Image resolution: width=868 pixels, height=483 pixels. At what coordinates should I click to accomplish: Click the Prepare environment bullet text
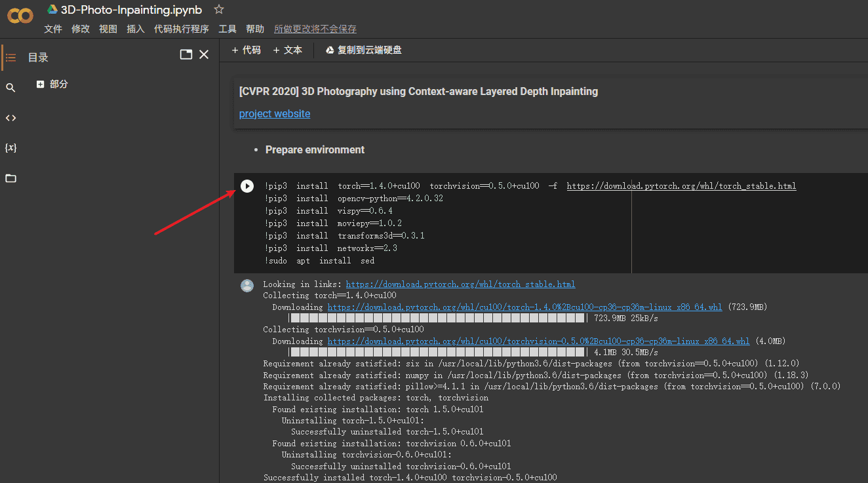315,149
